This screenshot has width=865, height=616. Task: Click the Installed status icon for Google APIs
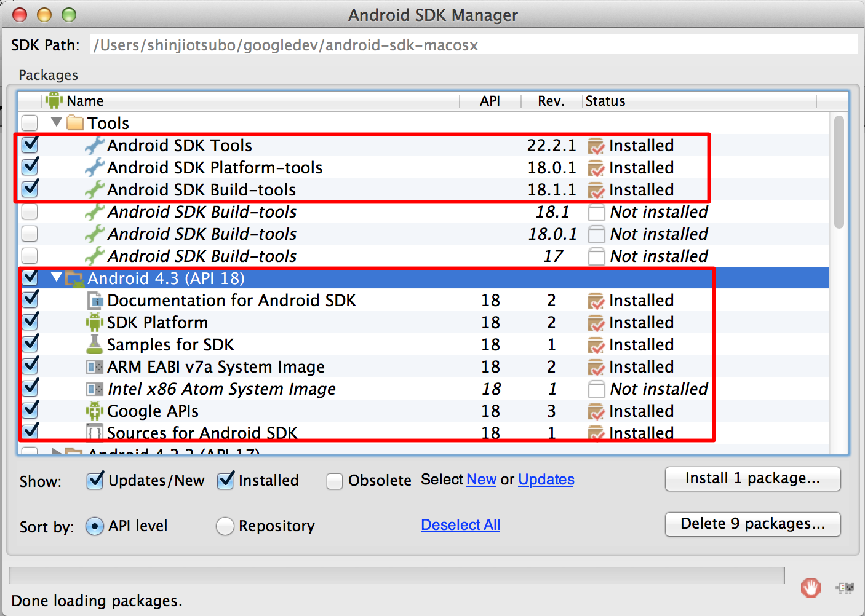coord(596,411)
